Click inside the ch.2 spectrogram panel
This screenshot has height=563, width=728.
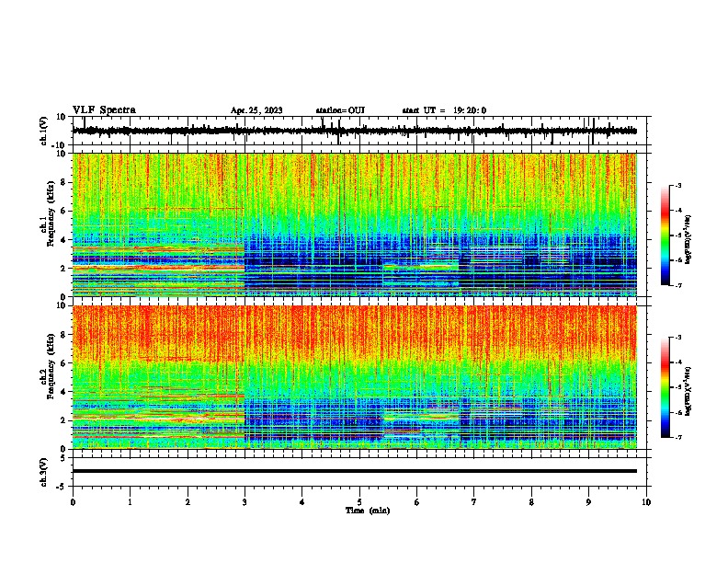click(354, 377)
